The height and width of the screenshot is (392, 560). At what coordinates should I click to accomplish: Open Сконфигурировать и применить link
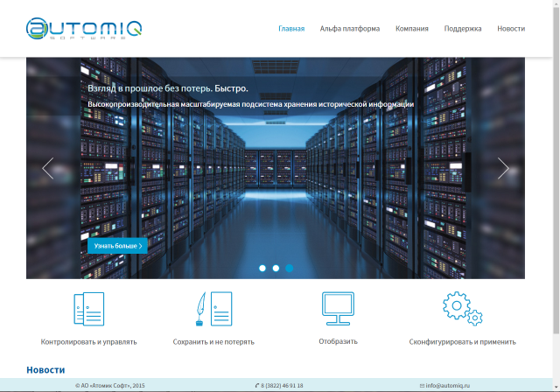(463, 341)
